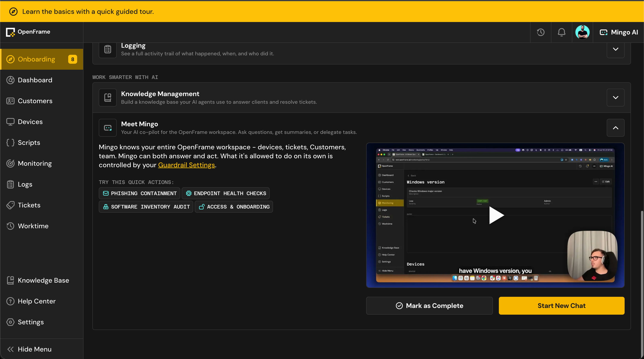This screenshot has height=359, width=644.
Task: Click the Hide Menu double-chevron icon
Action: coord(10,349)
